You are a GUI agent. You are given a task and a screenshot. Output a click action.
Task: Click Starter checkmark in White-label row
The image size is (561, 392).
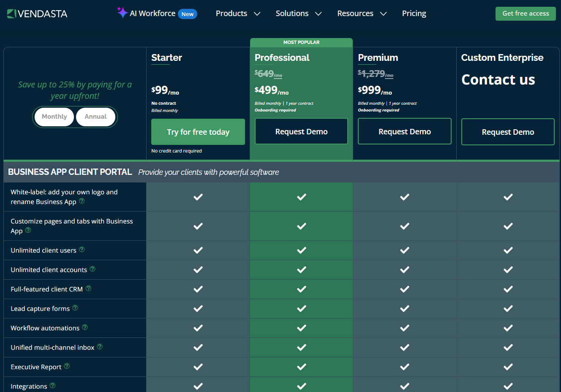click(x=198, y=197)
